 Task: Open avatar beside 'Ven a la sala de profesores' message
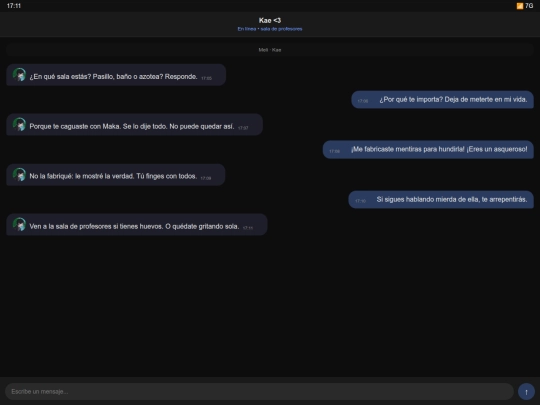pyautogui.click(x=19, y=225)
